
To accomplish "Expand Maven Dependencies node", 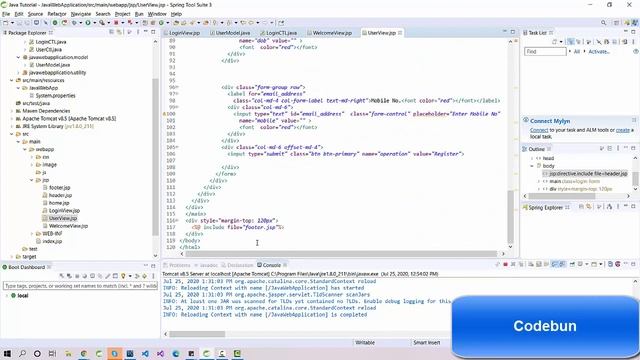I will pyautogui.click(x=12, y=111).
